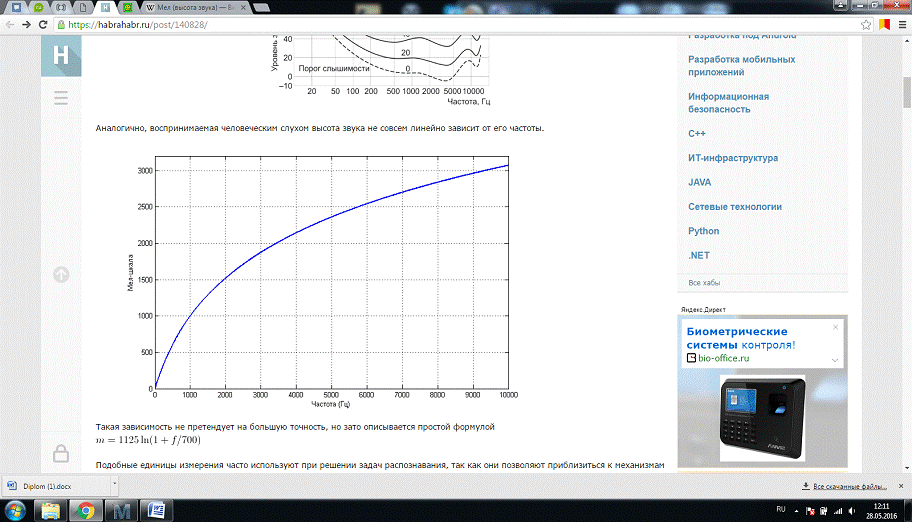Open 'Сетевые технологии' hub link
912x522 pixels.
[735, 207]
